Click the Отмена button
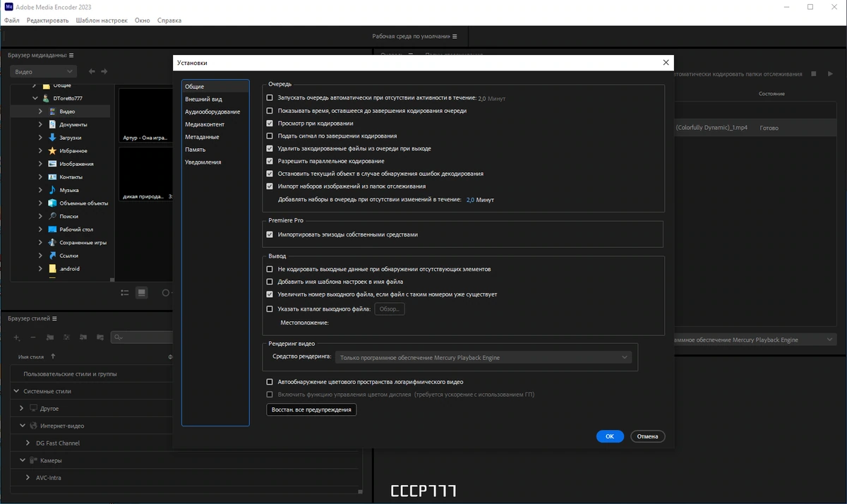This screenshot has width=847, height=504. [x=647, y=436]
